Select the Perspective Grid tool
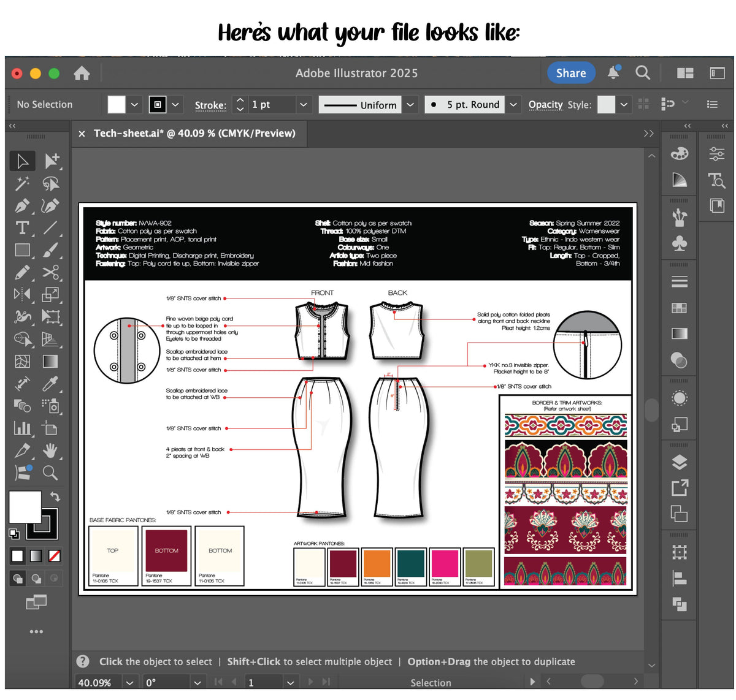This screenshot has width=736, height=700. pos(51,339)
